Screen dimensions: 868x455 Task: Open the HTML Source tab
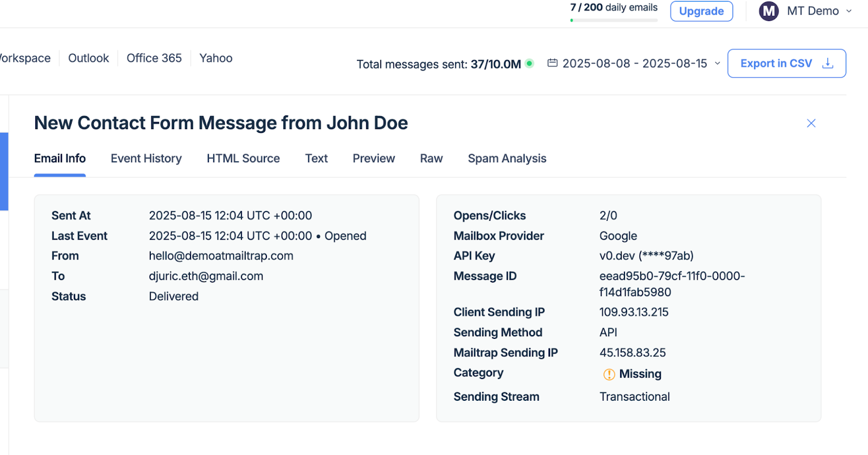pyautogui.click(x=243, y=158)
